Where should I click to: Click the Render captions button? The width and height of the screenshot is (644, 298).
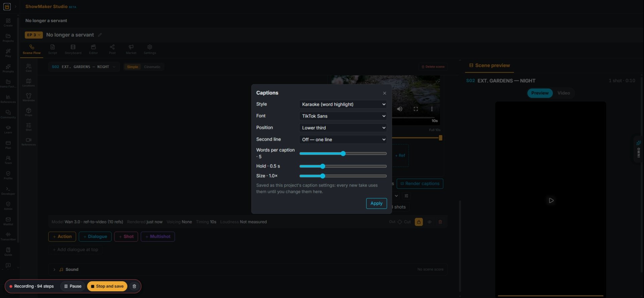click(420, 184)
